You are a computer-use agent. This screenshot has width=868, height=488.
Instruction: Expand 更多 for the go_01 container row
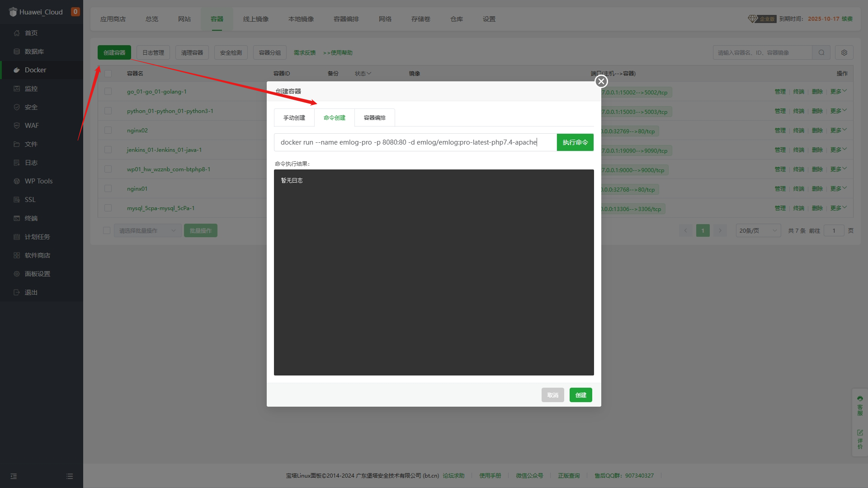click(839, 91)
